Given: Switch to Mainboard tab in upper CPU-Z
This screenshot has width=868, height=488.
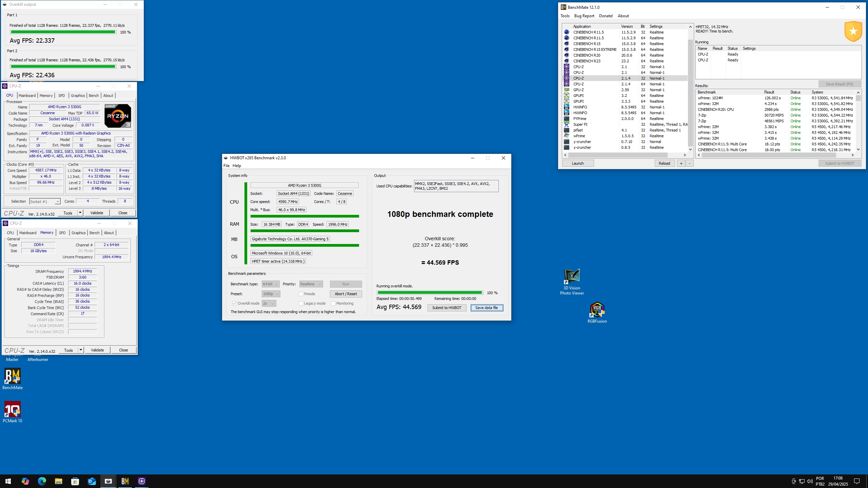Looking at the screenshot, I should 27,96.
